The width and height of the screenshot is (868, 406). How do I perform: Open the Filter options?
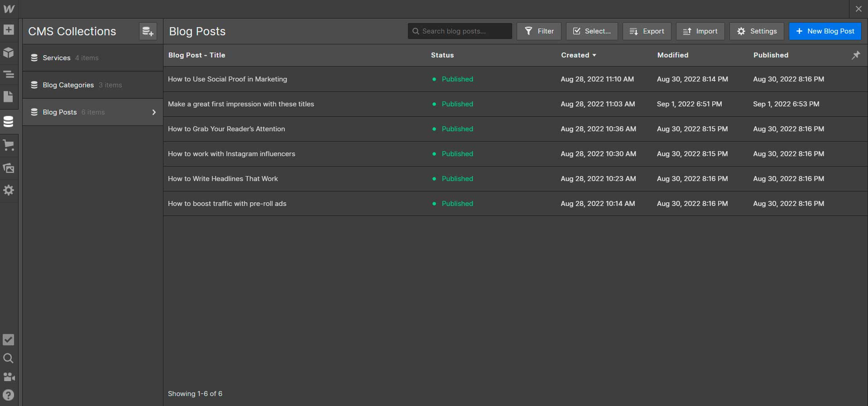539,31
